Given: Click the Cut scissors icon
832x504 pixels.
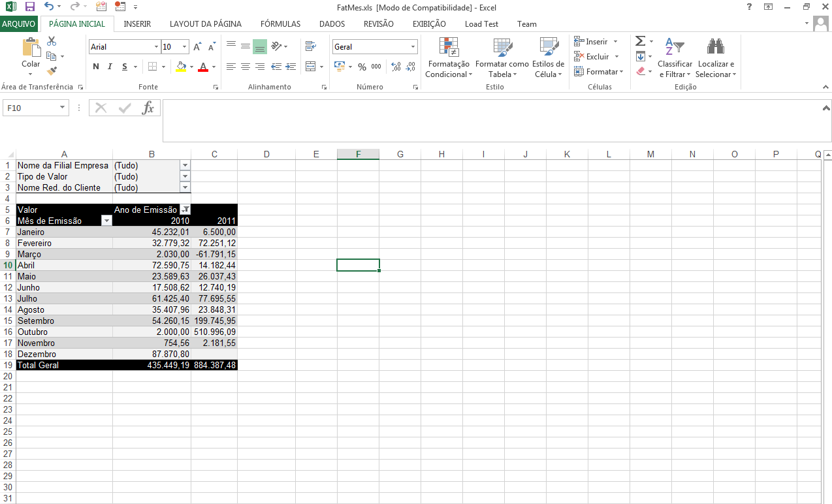Looking at the screenshot, I should tap(52, 41).
